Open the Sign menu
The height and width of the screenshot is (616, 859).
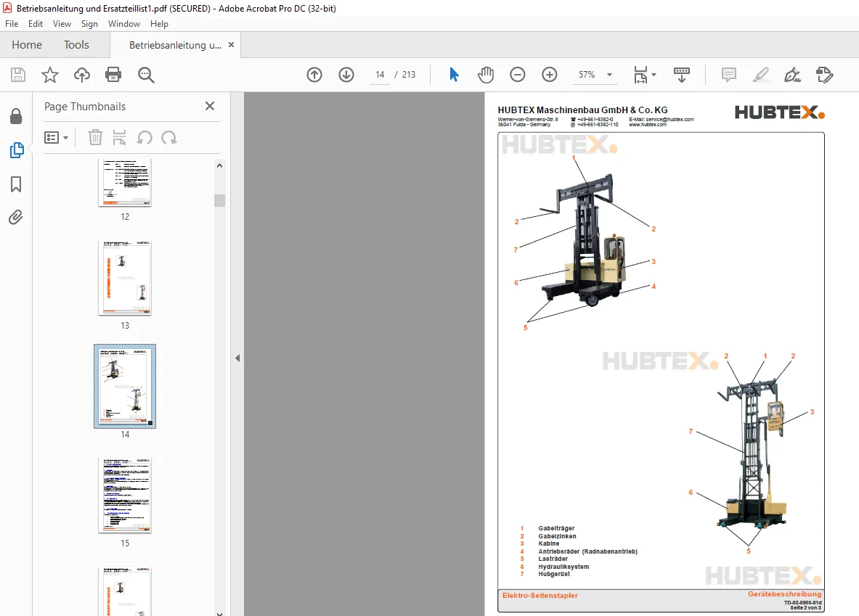[89, 23]
